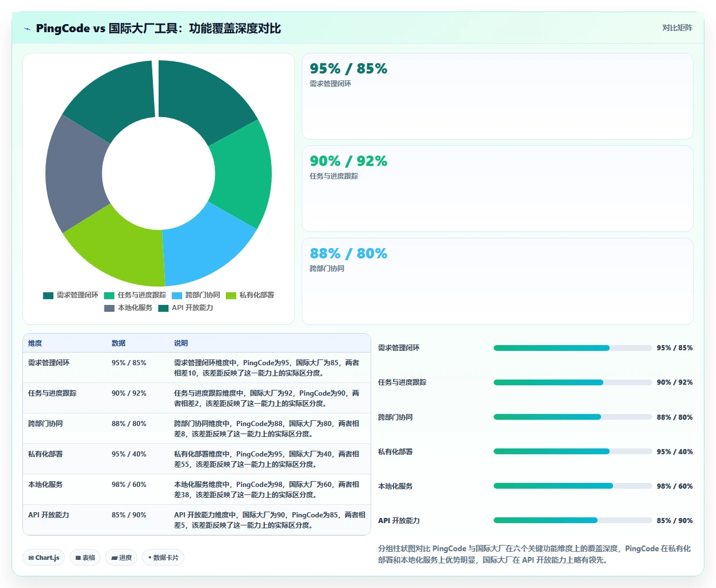Click the 说明 column header

point(181,343)
